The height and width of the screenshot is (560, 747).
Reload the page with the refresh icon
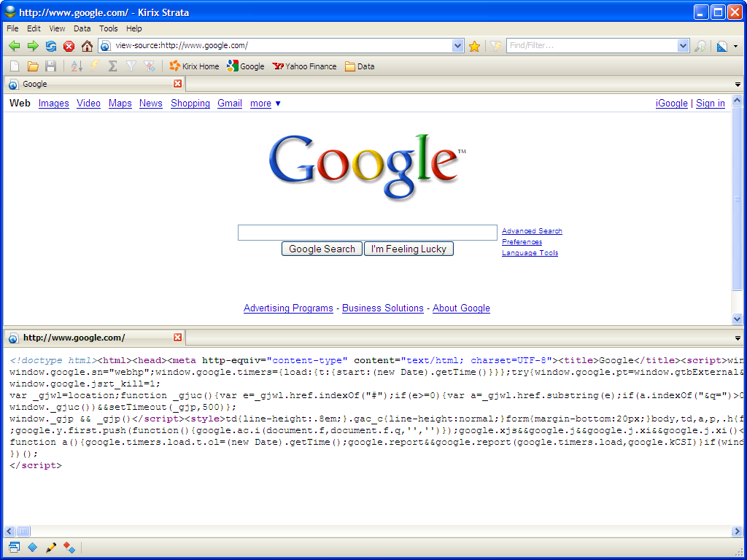pos(51,46)
